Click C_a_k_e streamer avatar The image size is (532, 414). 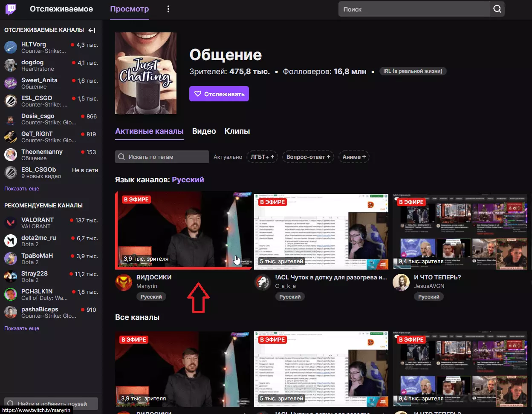pyautogui.click(x=263, y=282)
